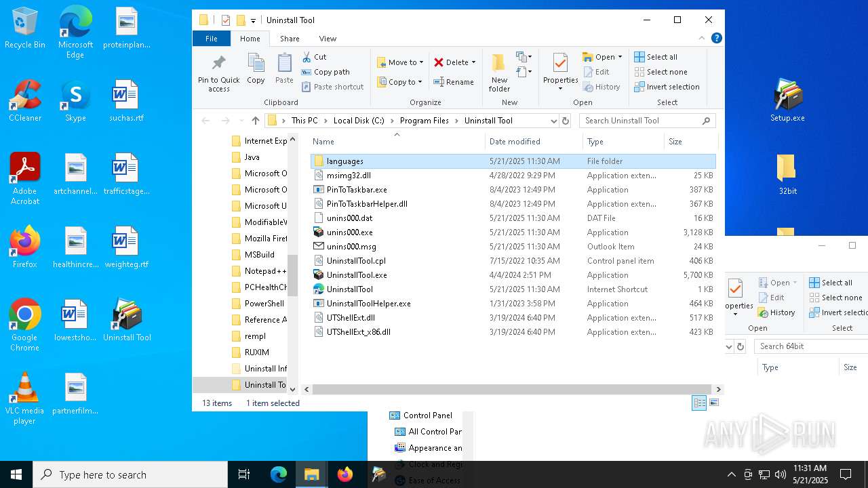Switch to the View ribbon tab
The image size is (868, 488).
pyautogui.click(x=328, y=39)
